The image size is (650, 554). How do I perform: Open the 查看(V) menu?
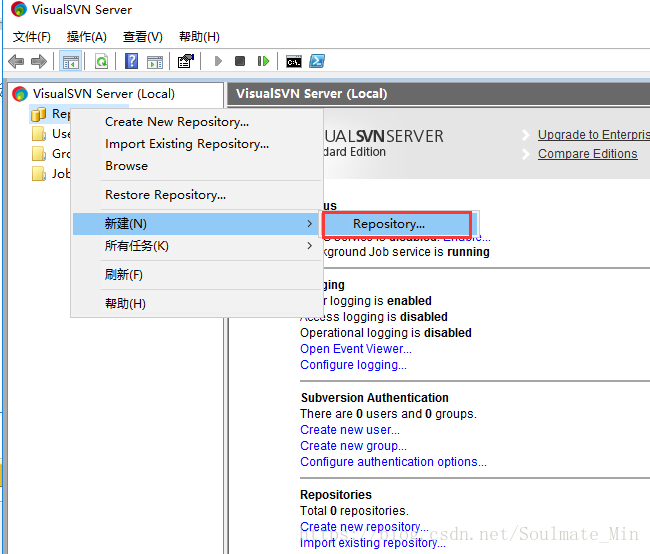[x=143, y=37]
